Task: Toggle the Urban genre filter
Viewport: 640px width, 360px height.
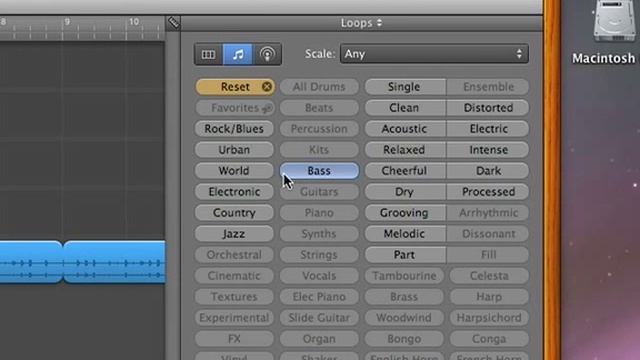Action: pos(234,150)
